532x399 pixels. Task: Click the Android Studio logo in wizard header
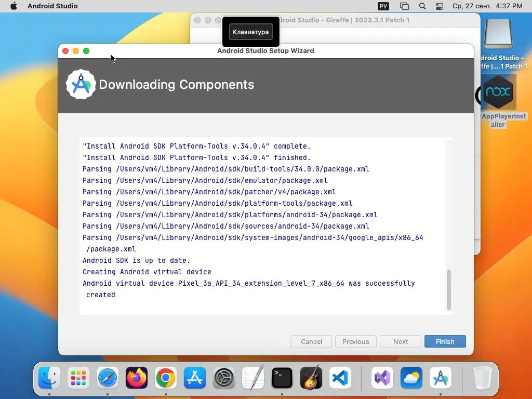81,85
